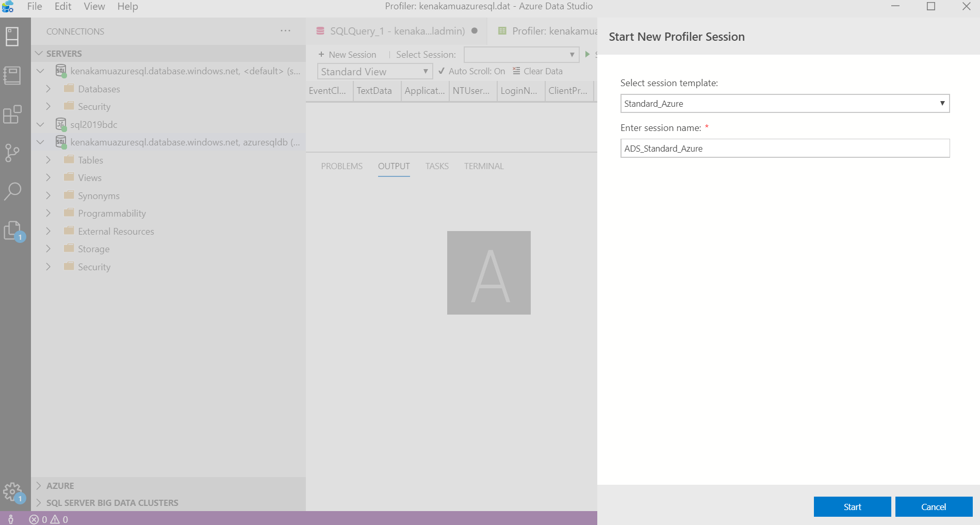Screen dimensions: 980x525
Task: Open Manage settings gear in activity bar
Action: click(12, 491)
